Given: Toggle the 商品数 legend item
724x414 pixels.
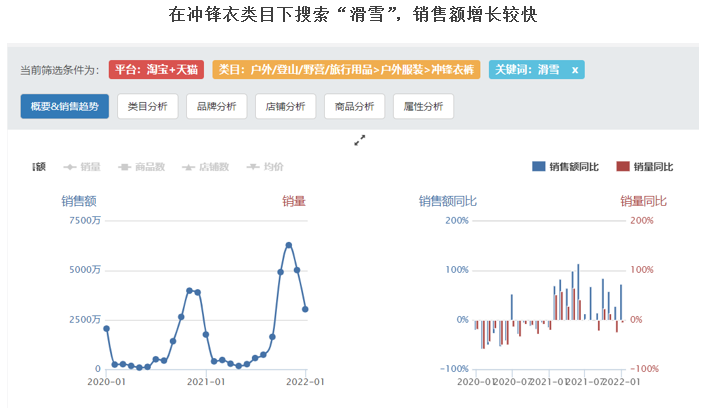Looking at the screenshot, I should click(142, 167).
